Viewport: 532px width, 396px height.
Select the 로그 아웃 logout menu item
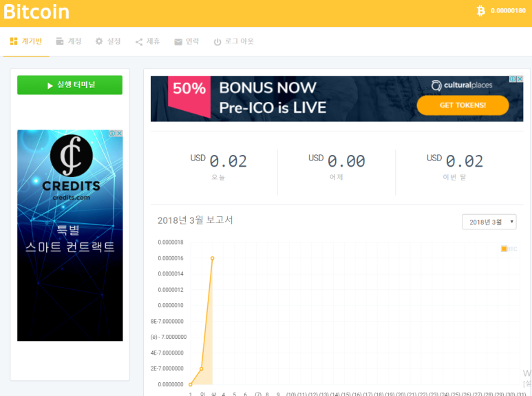234,41
